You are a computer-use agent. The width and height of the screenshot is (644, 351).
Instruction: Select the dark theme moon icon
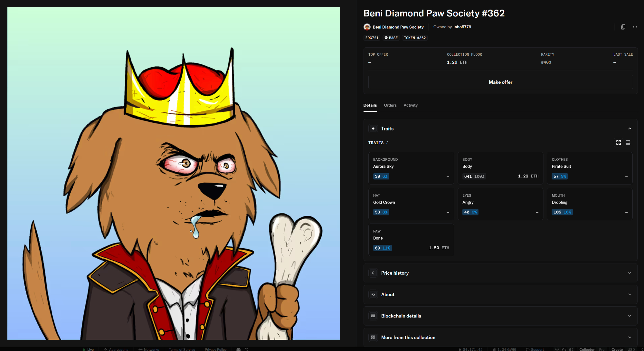click(x=564, y=349)
